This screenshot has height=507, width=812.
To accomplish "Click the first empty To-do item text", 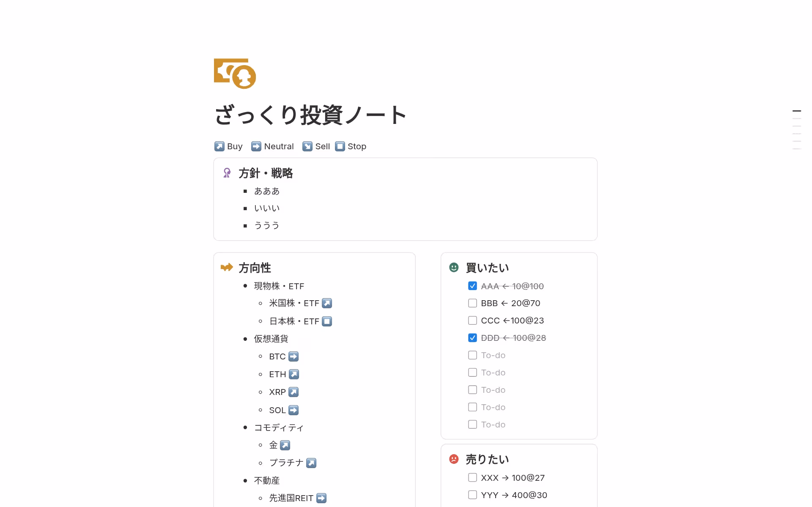I will point(493,355).
